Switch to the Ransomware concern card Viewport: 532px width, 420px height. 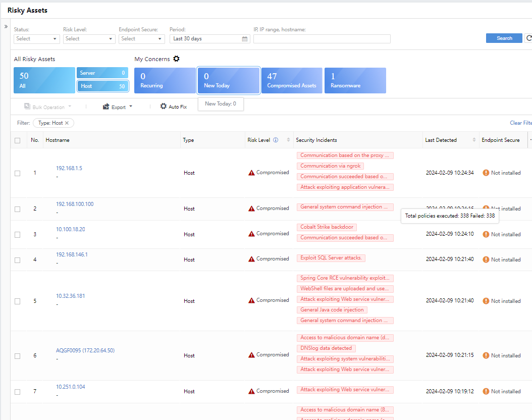coord(355,81)
